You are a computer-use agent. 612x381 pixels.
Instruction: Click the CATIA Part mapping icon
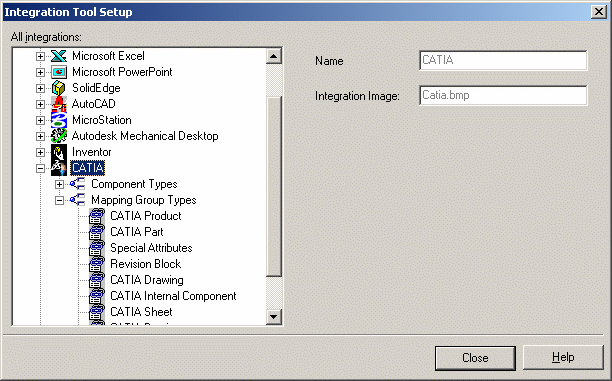97,232
